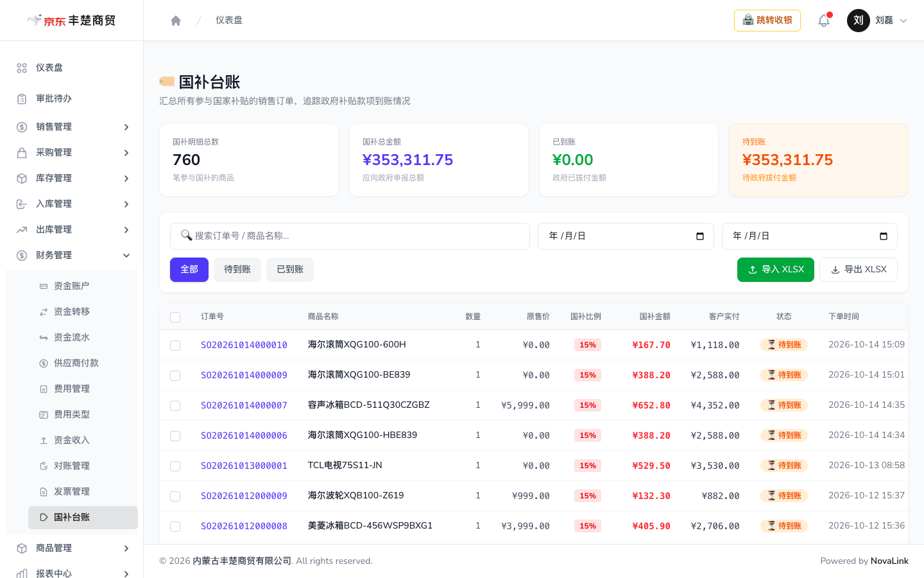Click the 资金收入 upload icon
The height and width of the screenshot is (578, 924).
click(x=44, y=441)
